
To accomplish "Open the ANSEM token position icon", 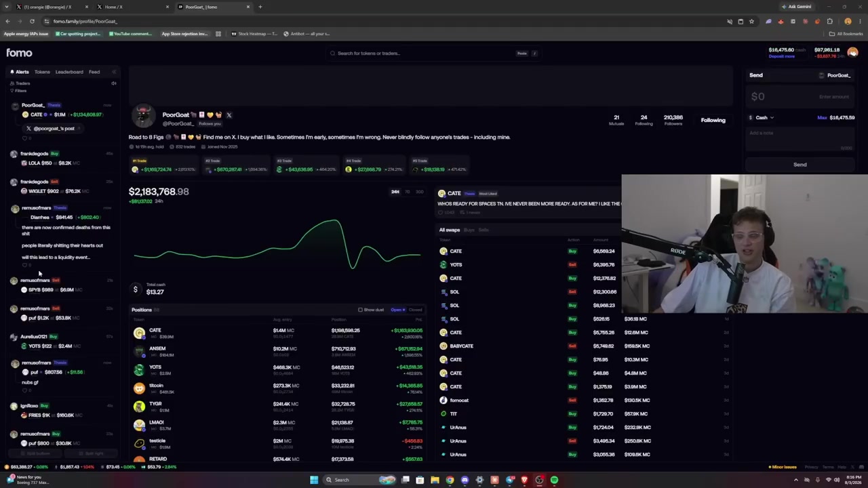I will 139,351.
